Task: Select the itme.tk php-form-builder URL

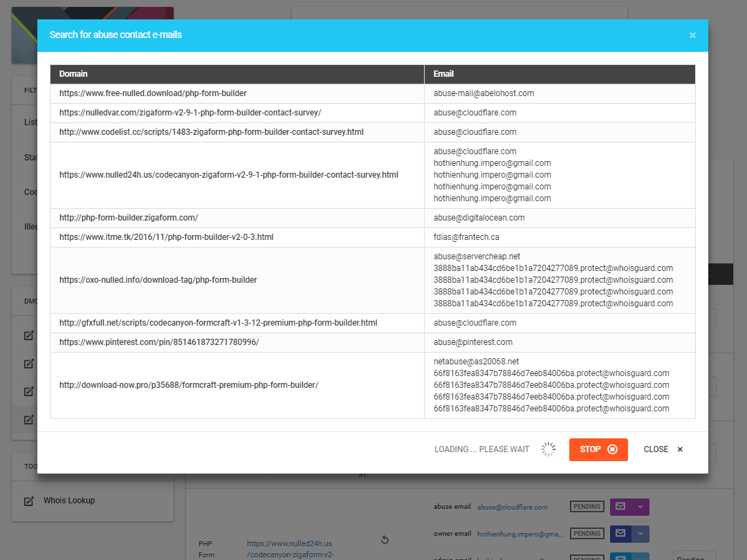Action: tap(166, 237)
